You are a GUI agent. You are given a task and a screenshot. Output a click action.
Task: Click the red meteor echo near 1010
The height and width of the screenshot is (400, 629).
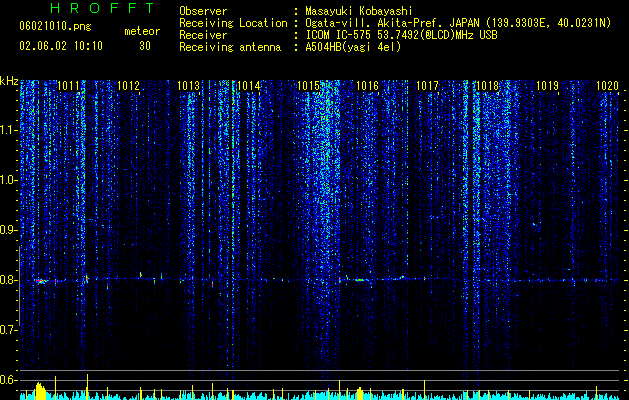point(41,281)
